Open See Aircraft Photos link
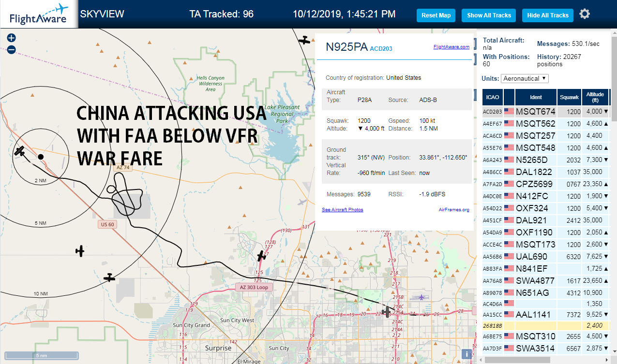The height and width of the screenshot is (364, 617). [343, 210]
